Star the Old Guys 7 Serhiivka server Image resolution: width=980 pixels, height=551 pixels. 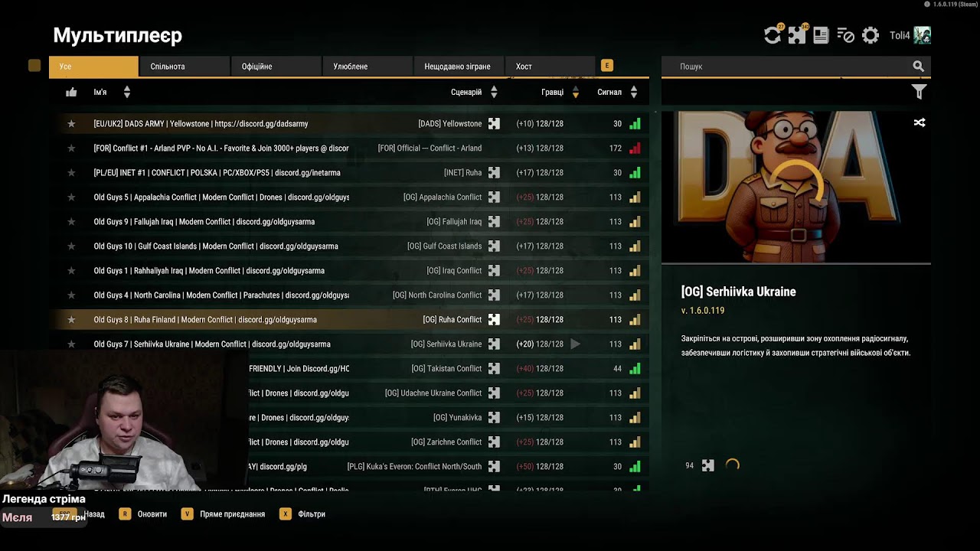(71, 344)
